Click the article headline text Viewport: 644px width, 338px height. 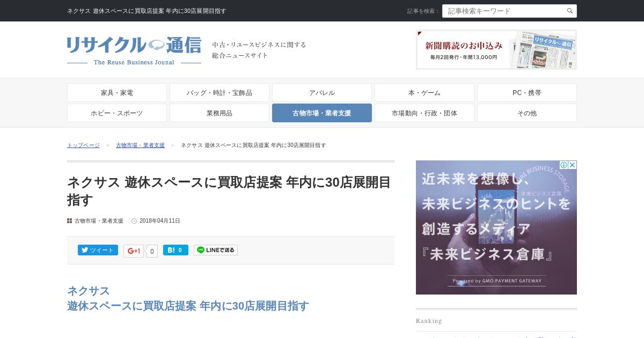tap(229, 191)
